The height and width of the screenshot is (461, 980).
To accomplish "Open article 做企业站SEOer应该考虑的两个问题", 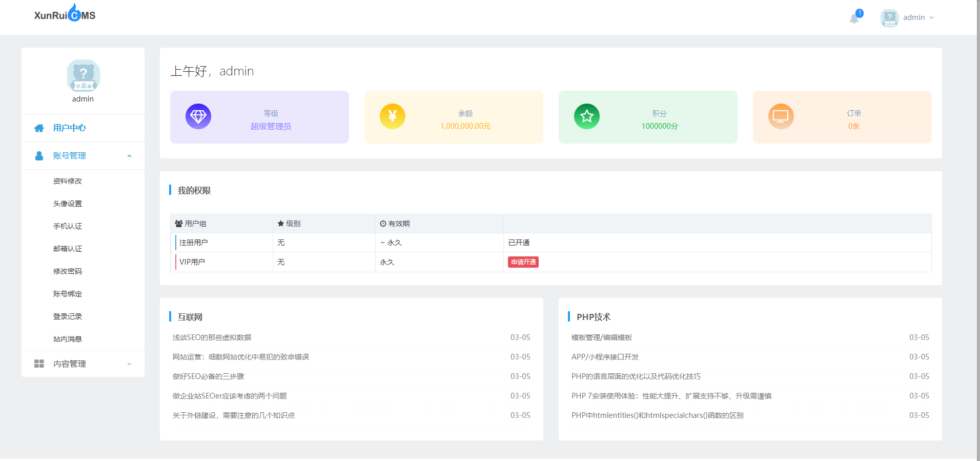I will [x=230, y=396].
